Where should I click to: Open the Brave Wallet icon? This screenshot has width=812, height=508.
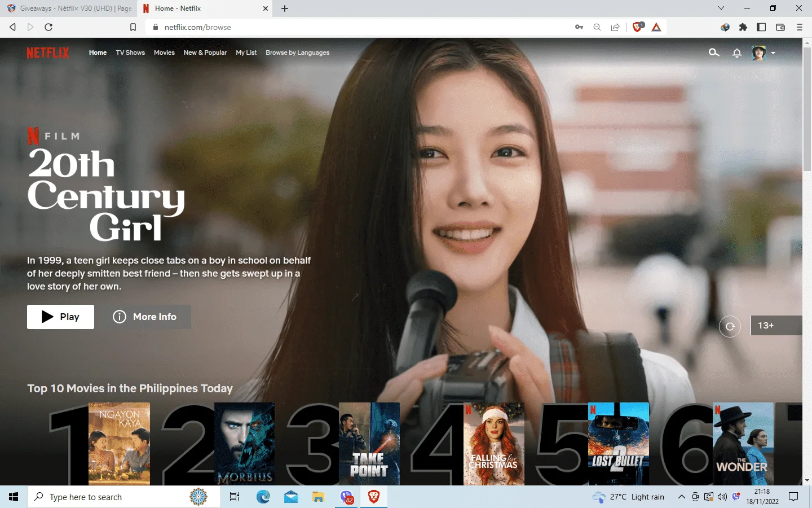point(780,27)
